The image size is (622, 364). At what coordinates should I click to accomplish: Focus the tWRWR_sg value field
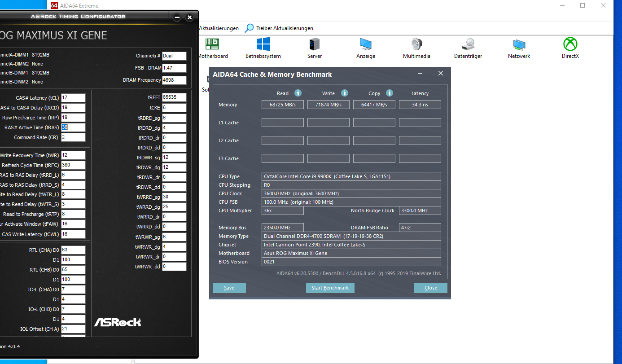tap(174, 237)
